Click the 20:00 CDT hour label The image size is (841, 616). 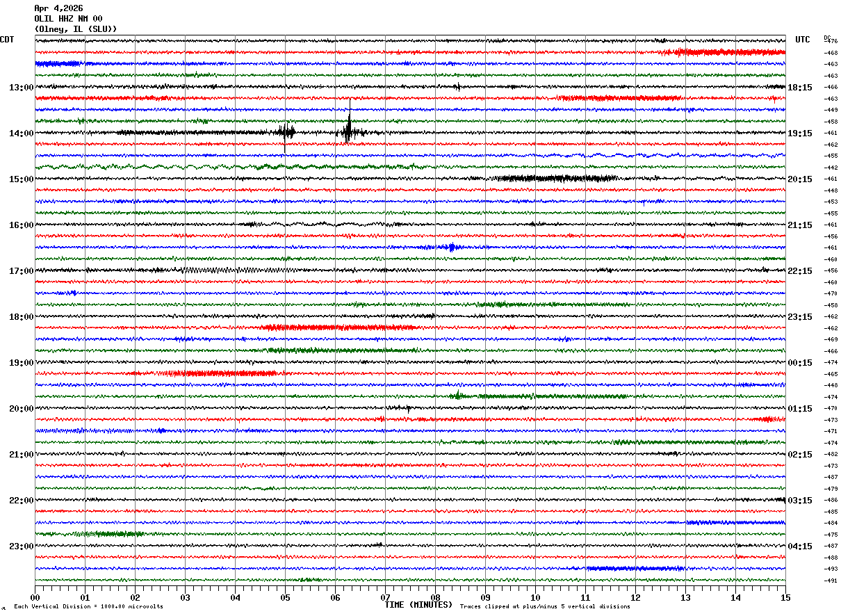click(21, 409)
